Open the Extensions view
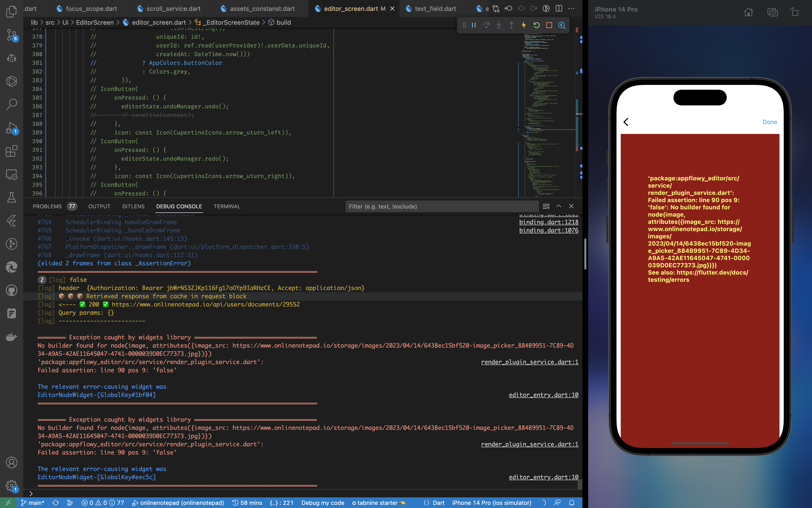The image size is (812, 508). (x=11, y=151)
